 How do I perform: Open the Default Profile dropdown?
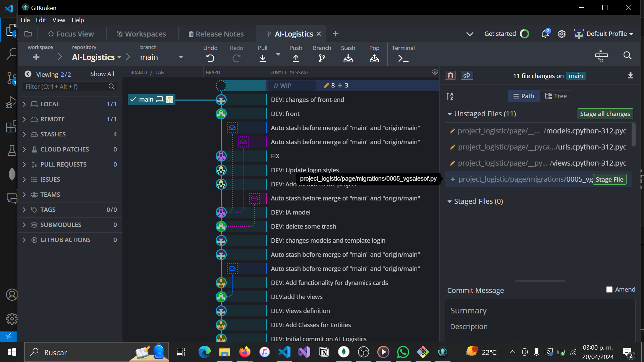click(x=604, y=34)
